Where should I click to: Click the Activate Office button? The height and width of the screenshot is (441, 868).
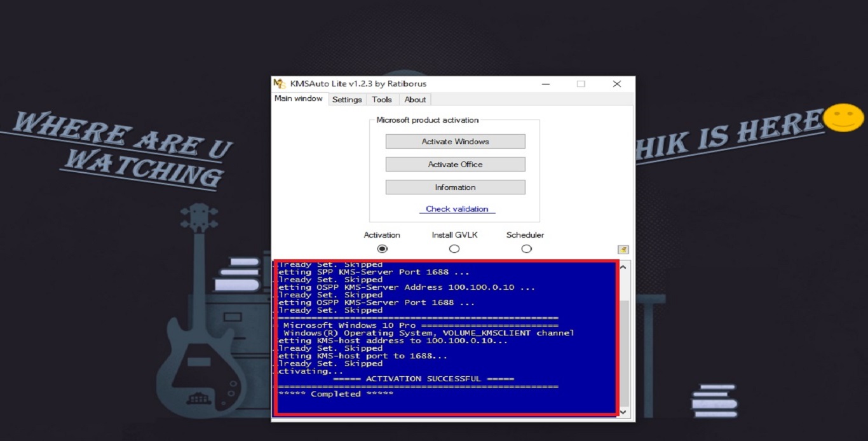[456, 165]
